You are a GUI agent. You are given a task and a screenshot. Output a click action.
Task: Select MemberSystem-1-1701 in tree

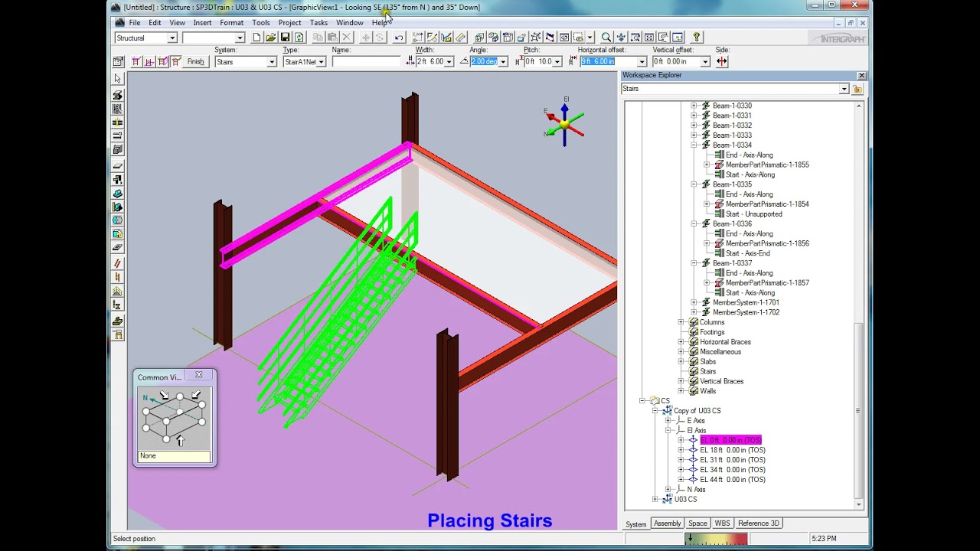click(746, 302)
